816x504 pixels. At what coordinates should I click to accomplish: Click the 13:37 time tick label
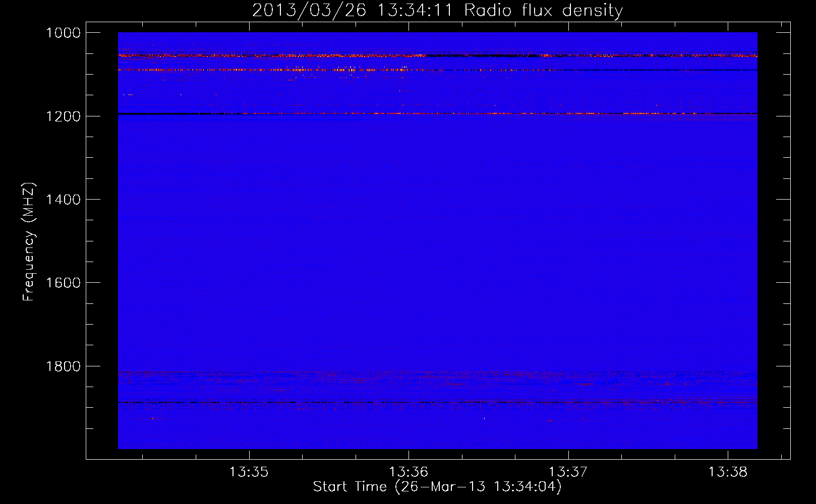568,472
